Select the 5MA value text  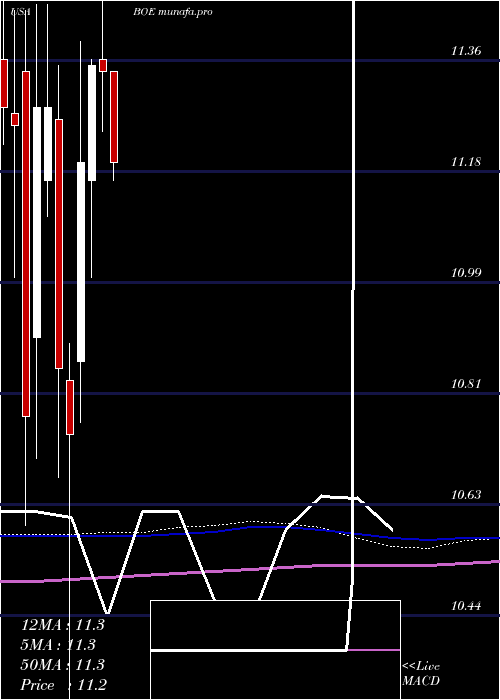click(x=58, y=645)
